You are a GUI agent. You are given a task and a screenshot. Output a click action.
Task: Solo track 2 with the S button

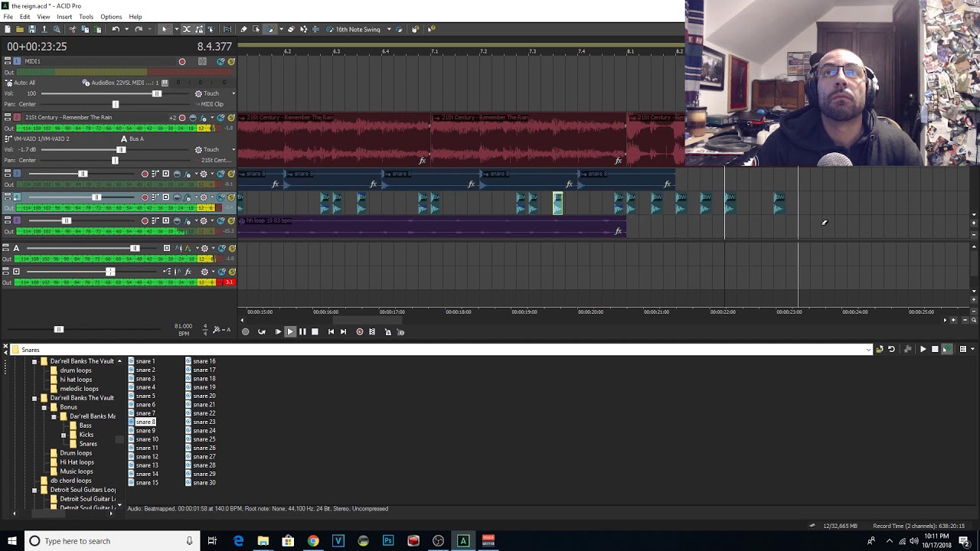231,118
